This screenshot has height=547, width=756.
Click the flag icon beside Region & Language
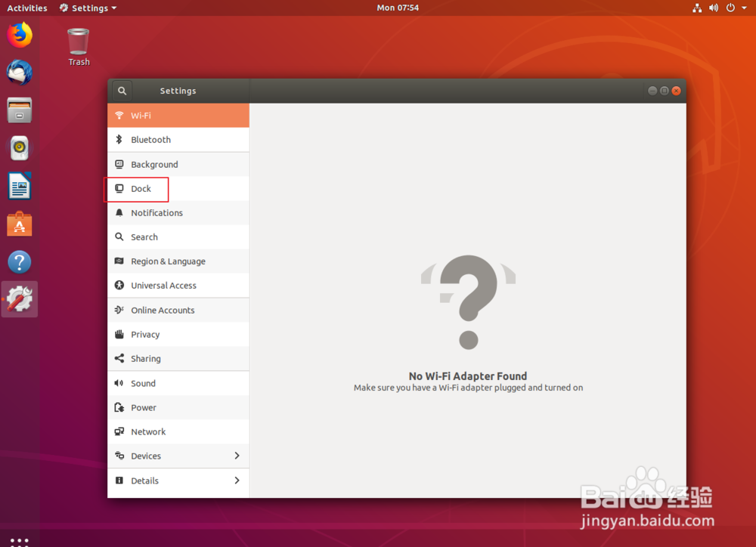(x=119, y=261)
